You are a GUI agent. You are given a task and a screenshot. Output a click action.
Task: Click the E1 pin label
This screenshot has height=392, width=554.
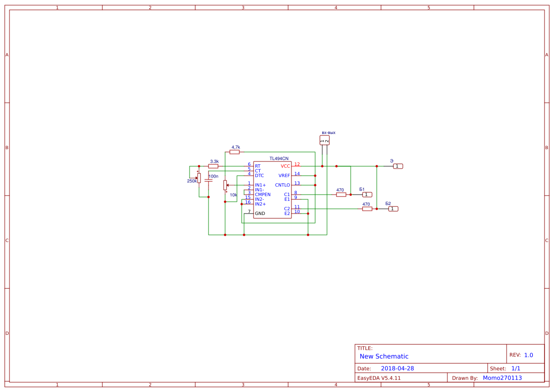click(287, 199)
